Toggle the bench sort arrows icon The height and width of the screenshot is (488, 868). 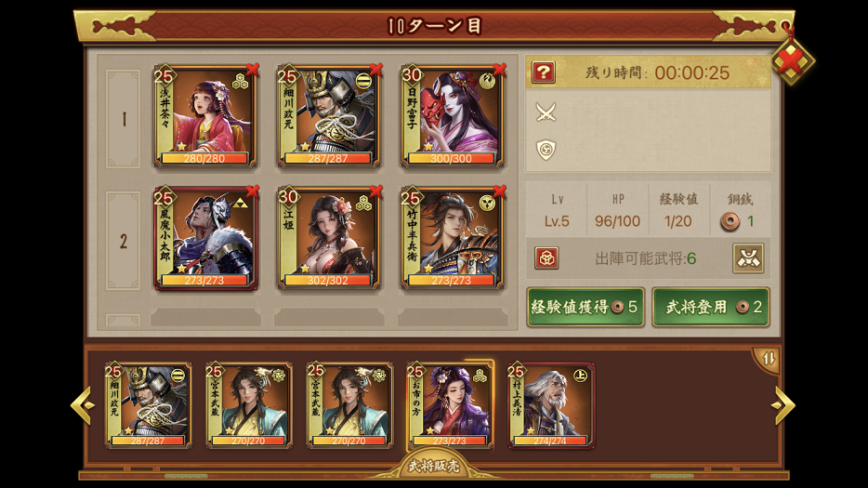click(769, 359)
